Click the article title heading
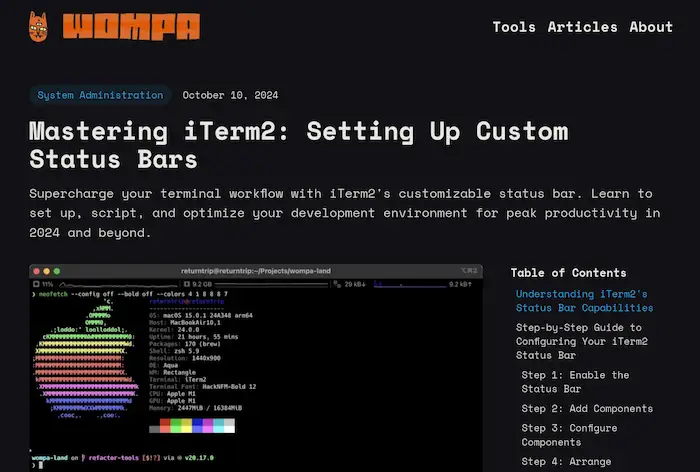The image size is (700, 472). tap(298, 145)
